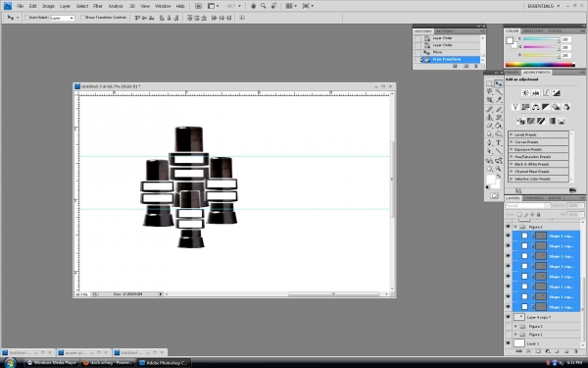
Task: Click the foreground color swatch in toolbox
Action: [x=490, y=180]
